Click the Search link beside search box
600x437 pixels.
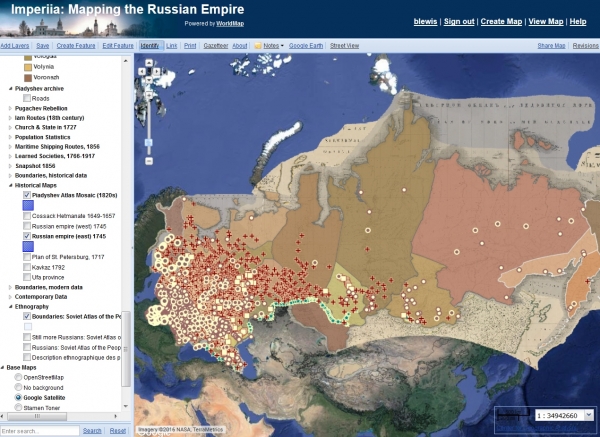[x=92, y=430]
